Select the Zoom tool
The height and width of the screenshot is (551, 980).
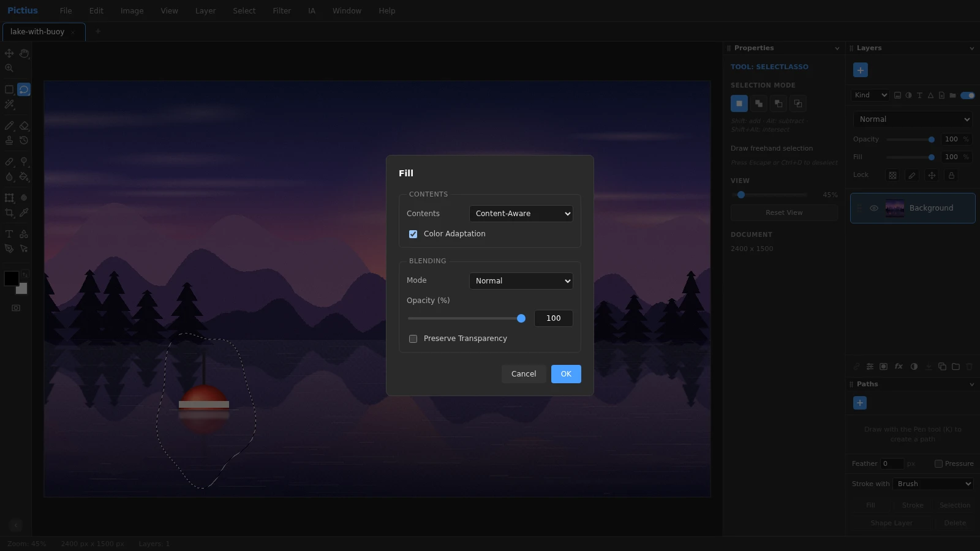(9, 68)
